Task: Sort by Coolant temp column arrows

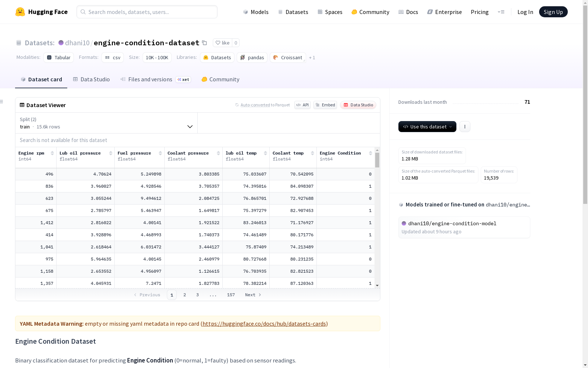Action: tap(312, 153)
